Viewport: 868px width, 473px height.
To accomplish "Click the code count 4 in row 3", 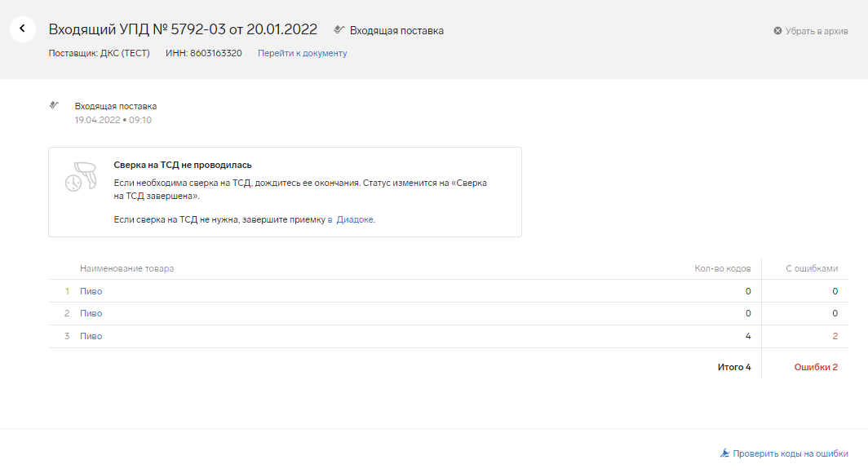I will 747,336.
